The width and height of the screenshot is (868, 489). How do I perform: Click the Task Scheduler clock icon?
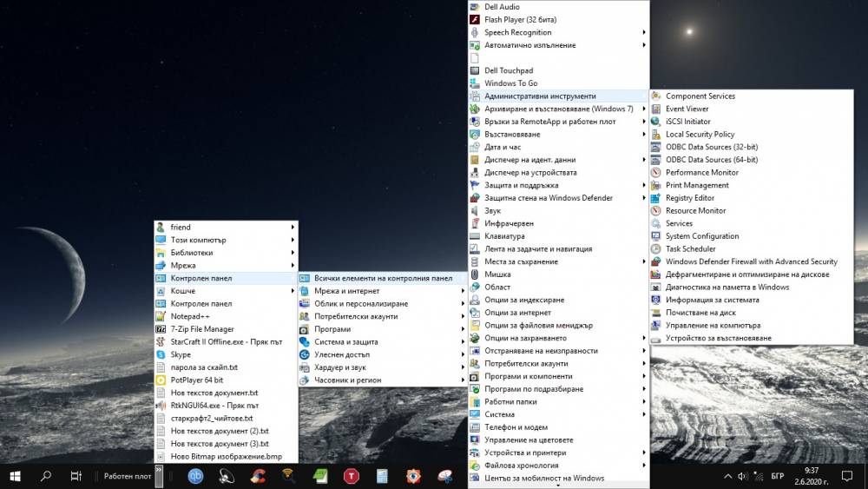tap(656, 248)
